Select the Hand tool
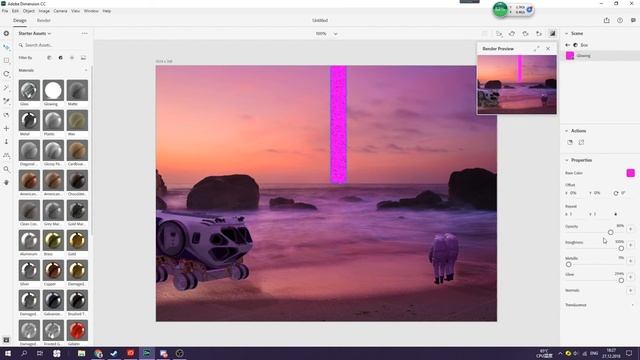 click(6, 182)
